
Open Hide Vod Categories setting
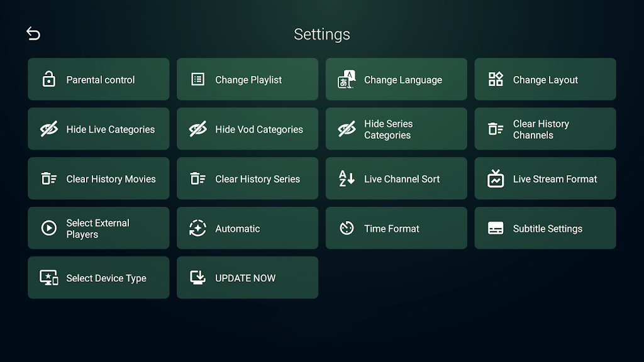pos(247,129)
